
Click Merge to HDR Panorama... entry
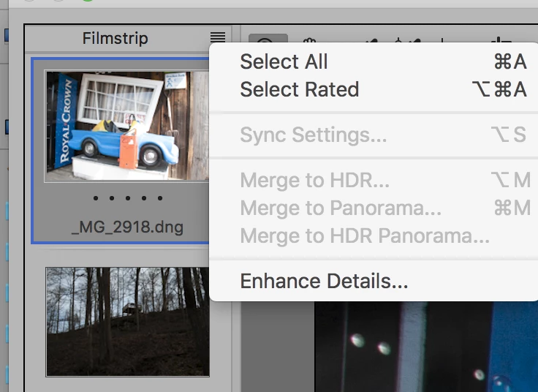click(x=374, y=235)
